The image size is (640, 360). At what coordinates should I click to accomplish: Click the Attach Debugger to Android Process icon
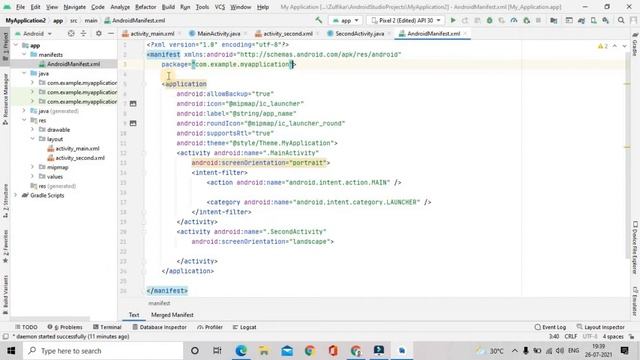(527, 20)
